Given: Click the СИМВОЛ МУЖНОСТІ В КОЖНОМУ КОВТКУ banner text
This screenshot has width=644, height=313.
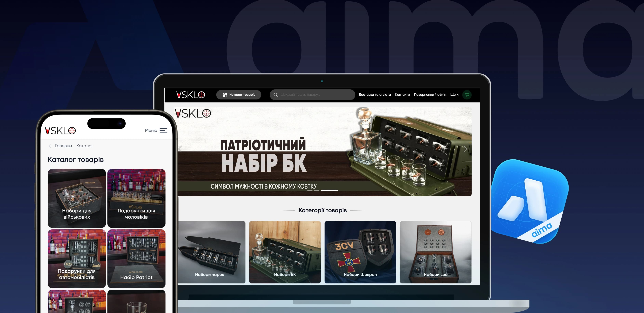Looking at the screenshot, I should 264,186.
